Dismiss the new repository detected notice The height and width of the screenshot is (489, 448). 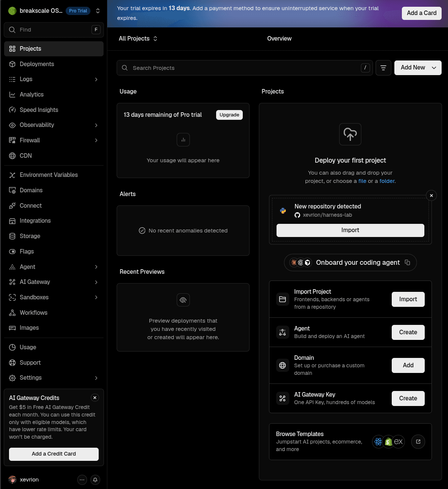tap(431, 195)
